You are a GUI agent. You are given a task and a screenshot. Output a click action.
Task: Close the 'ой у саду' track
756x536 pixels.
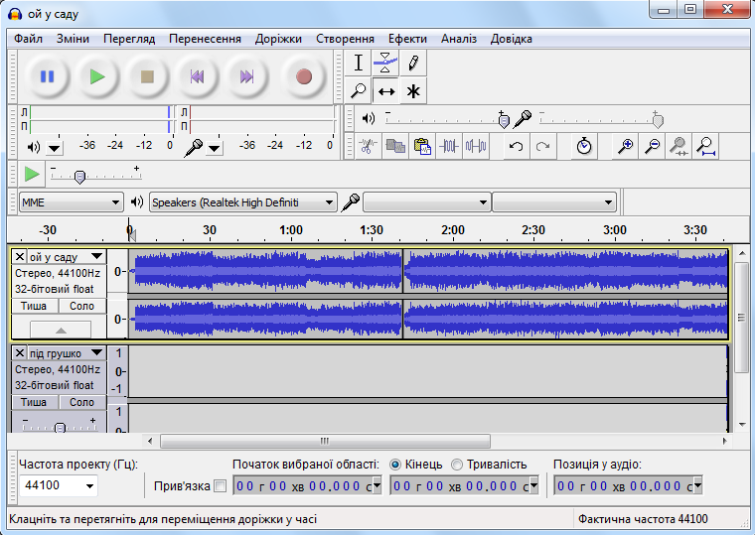coord(19,257)
